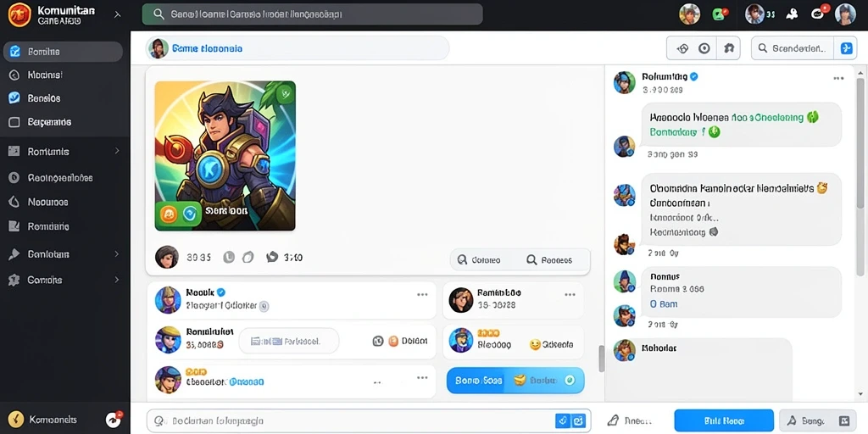
Task: Expand the Conlotans sidebar chevron
Action: (117, 254)
